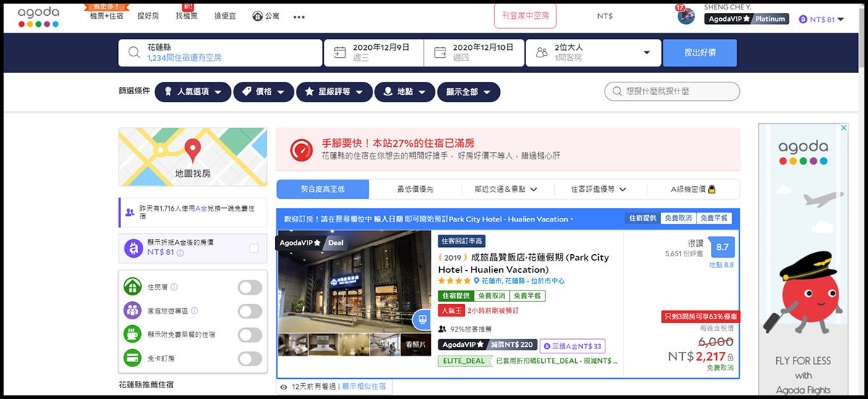Click the 8.7 rating score badge

tap(722, 248)
